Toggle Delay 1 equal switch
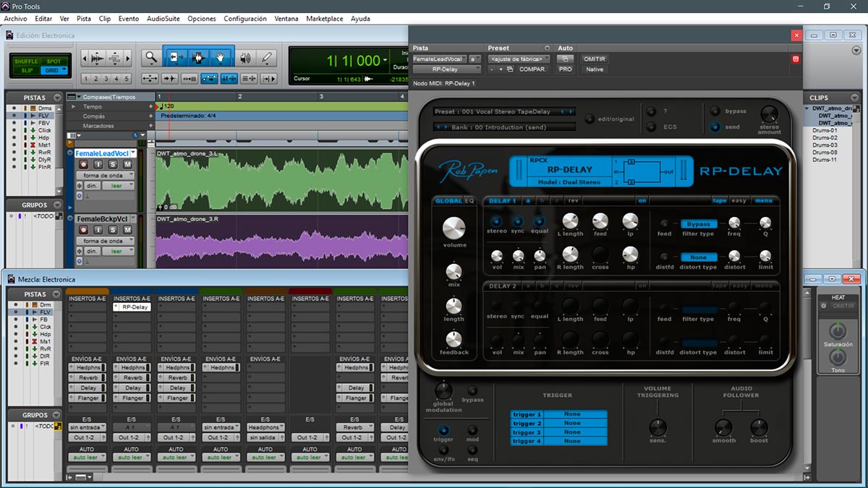This screenshot has height=488, width=868. [x=540, y=221]
